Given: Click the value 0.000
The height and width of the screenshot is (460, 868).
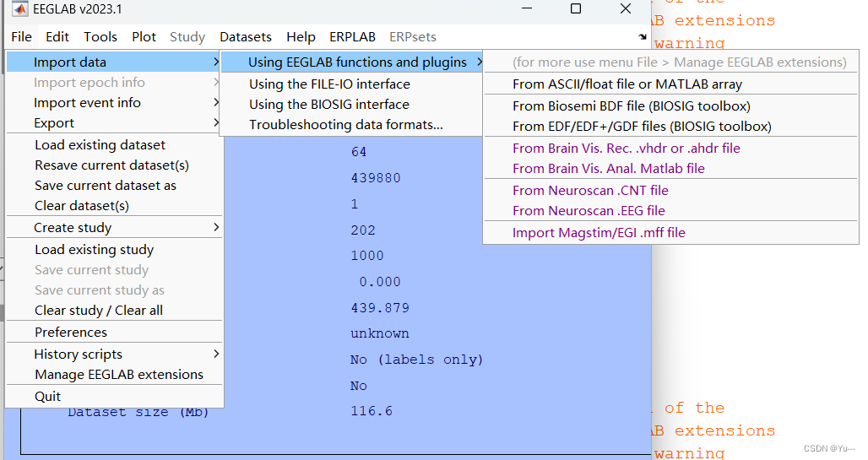Looking at the screenshot, I should [380, 282].
